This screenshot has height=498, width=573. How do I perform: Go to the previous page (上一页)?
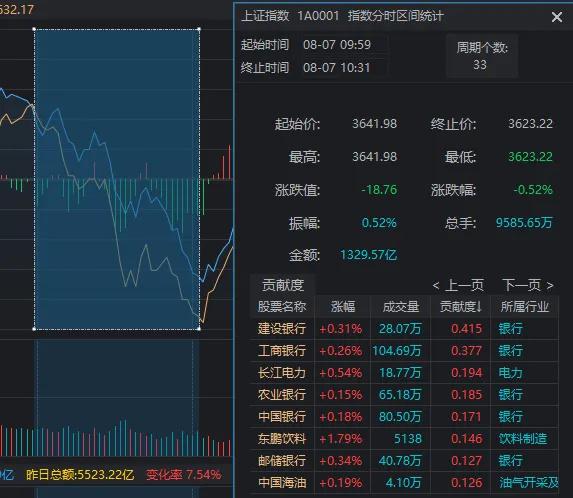tap(458, 285)
